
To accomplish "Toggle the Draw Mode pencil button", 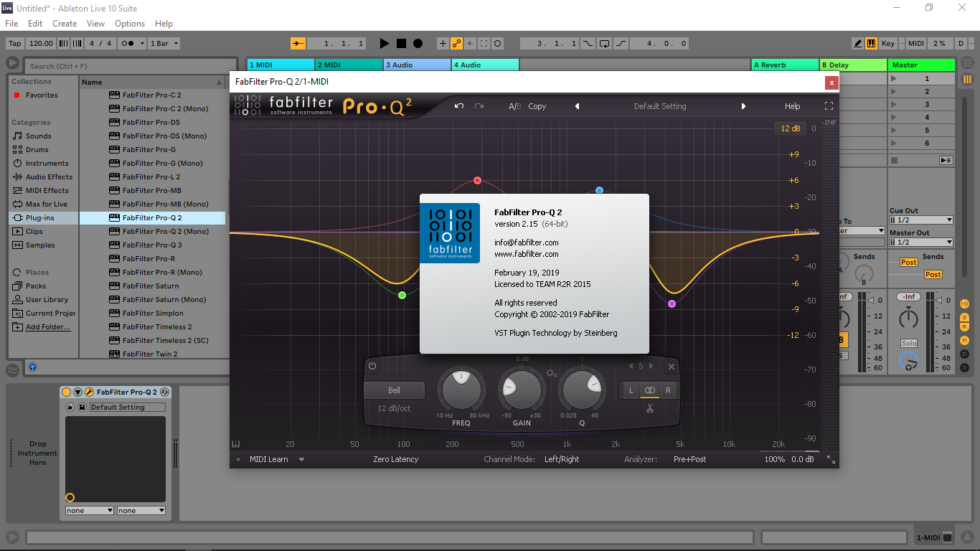I will pyautogui.click(x=858, y=44).
